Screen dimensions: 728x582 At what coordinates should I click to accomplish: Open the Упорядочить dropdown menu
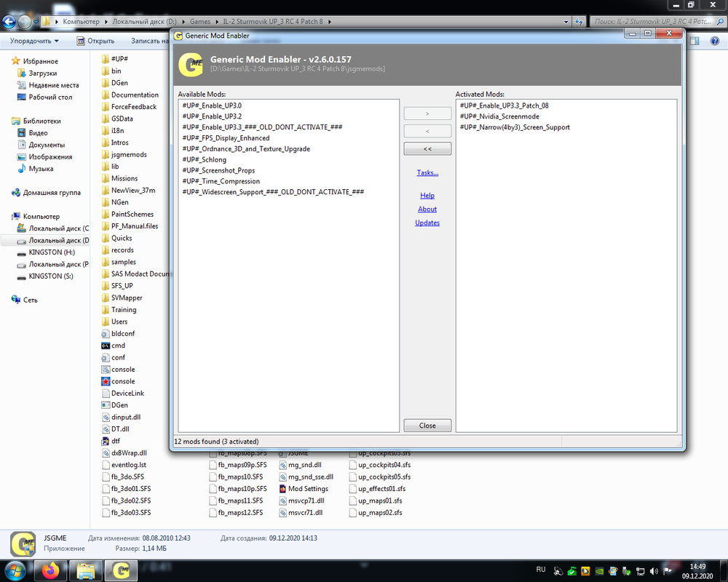[34, 41]
